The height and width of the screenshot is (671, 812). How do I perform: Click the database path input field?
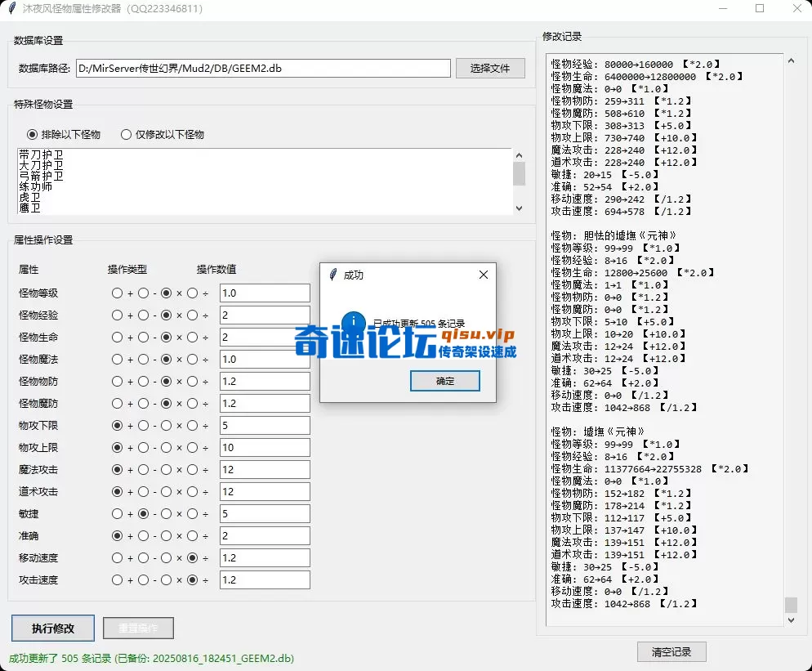[261, 68]
